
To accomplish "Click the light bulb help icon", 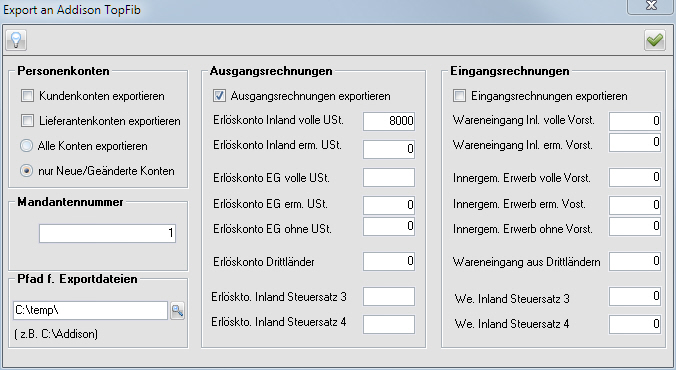I will click(x=16, y=40).
